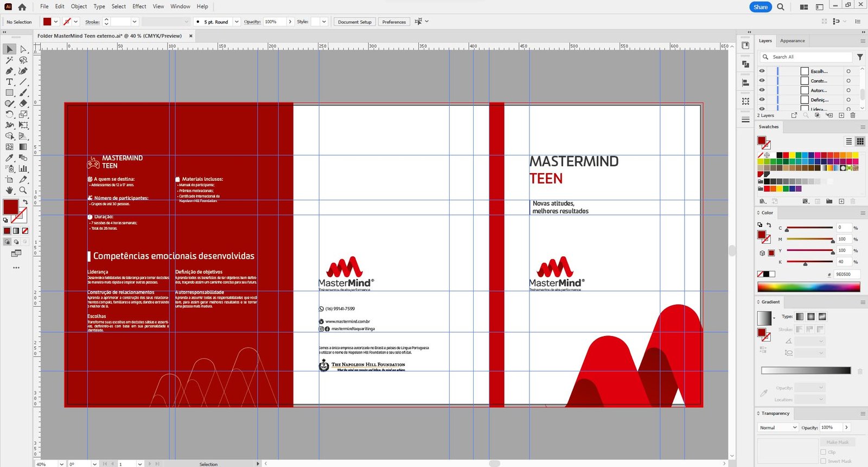Select the Gradient tool

[23, 147]
